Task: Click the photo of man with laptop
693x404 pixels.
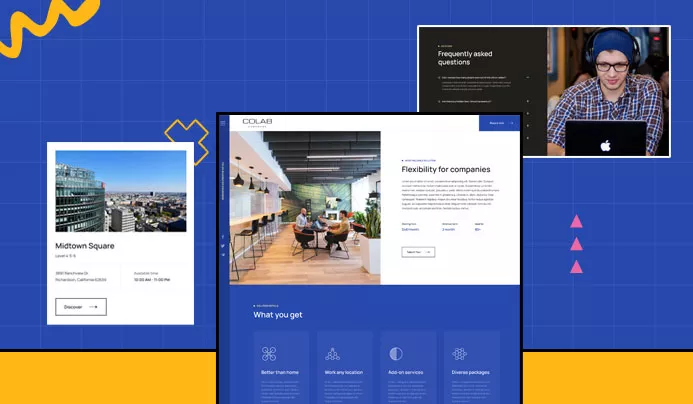Action: 608,91
